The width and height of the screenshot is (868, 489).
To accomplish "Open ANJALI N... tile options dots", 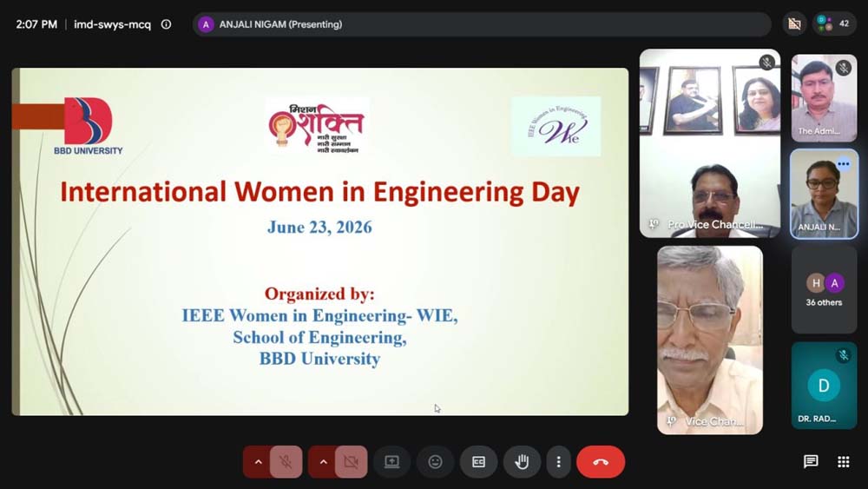I will pos(844,164).
